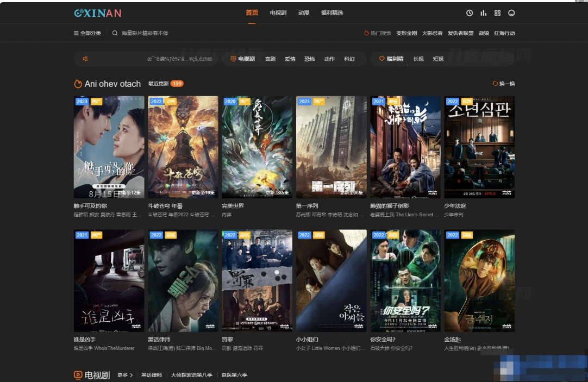Viewport: 588px width, 382px height.
Task: Select the 恐怖 genre link
Action: tap(310, 59)
